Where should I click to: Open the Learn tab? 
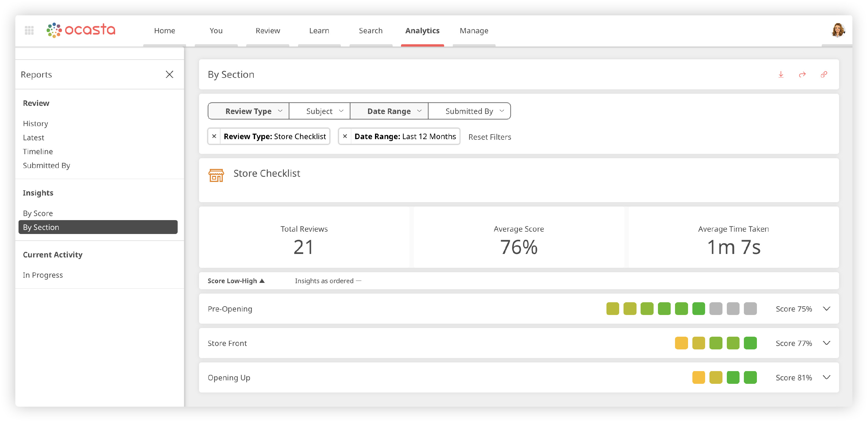pos(319,31)
